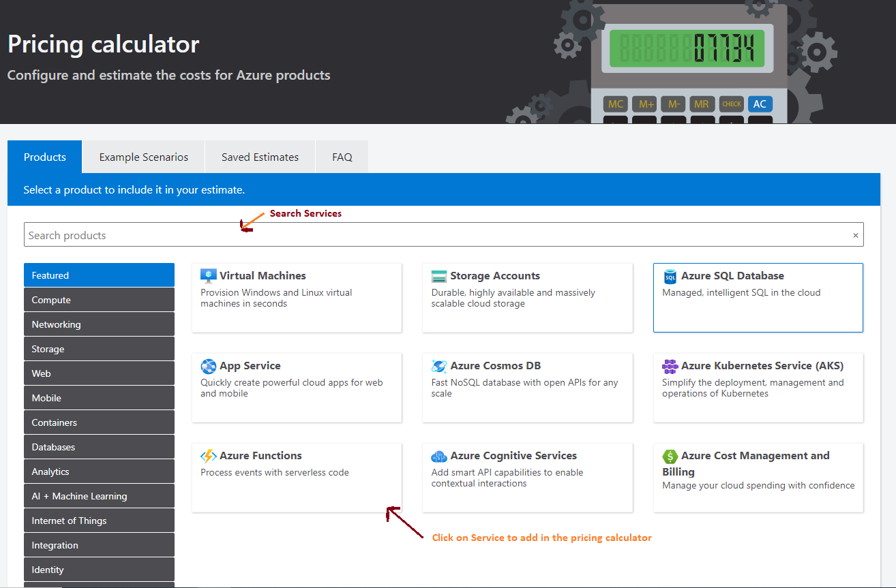Click 'Select a product to include' banner text
The width and height of the screenshot is (896, 588).
(x=134, y=189)
